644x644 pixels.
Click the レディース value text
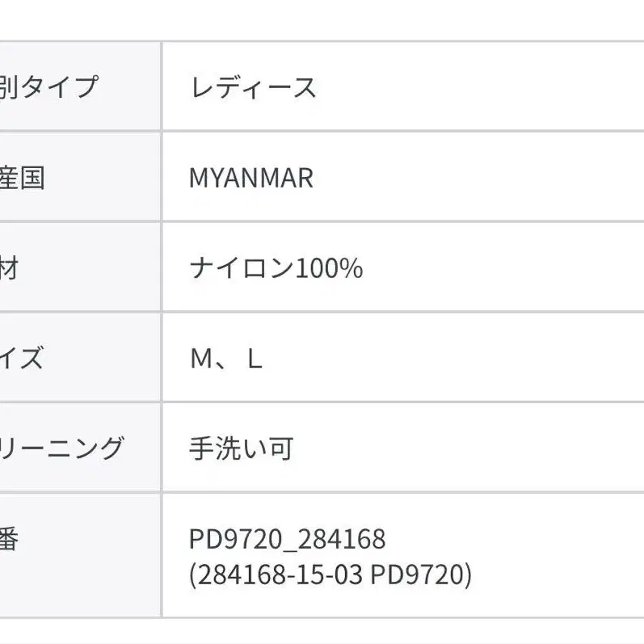click(x=253, y=86)
